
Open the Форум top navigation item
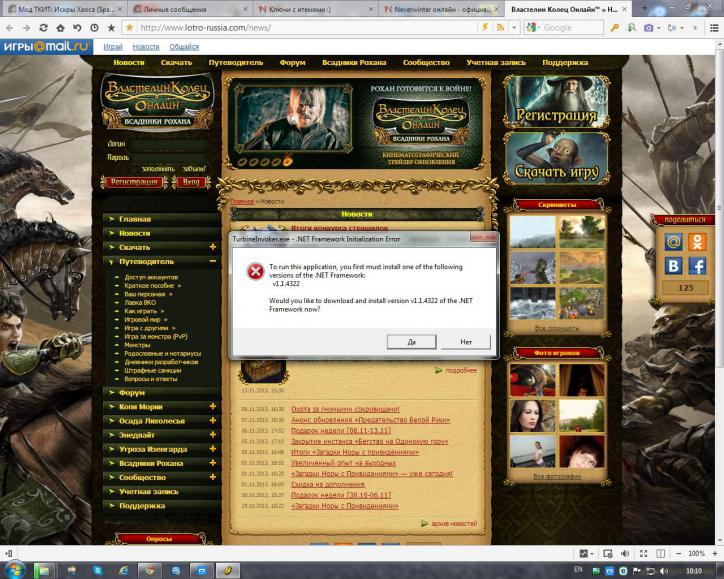click(x=292, y=62)
